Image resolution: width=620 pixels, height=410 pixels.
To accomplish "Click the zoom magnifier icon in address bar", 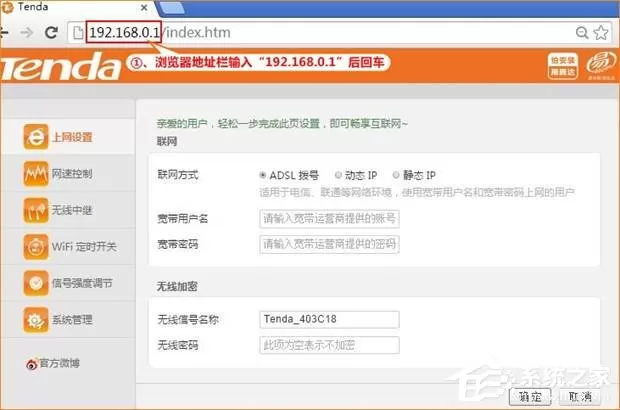I will [x=582, y=32].
